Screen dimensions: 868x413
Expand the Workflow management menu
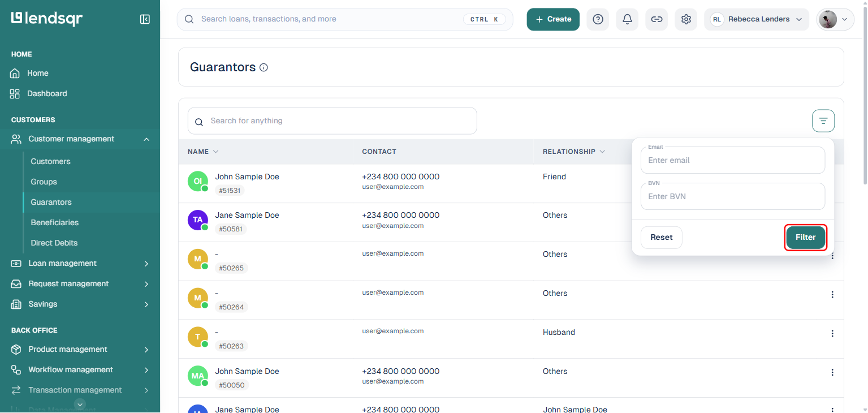coord(80,369)
